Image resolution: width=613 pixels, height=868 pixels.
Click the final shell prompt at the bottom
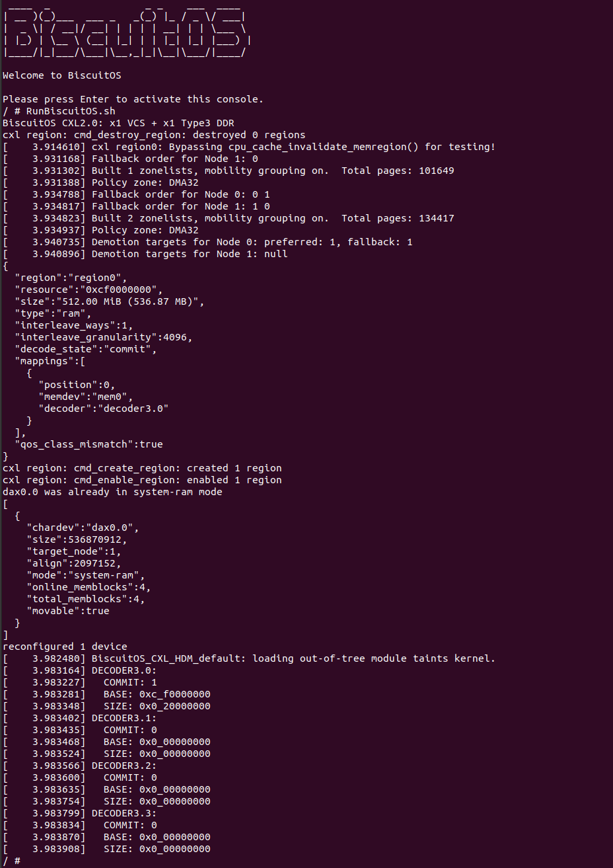11,861
